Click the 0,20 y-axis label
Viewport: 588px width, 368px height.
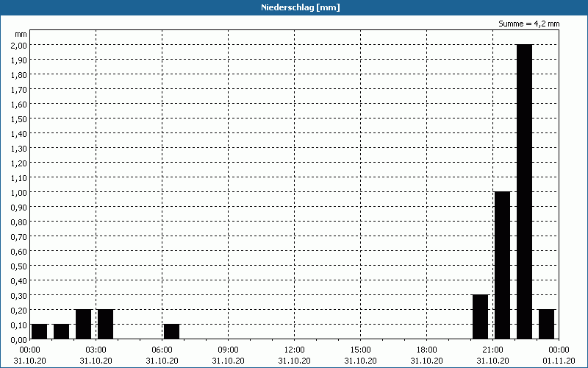click(x=20, y=310)
